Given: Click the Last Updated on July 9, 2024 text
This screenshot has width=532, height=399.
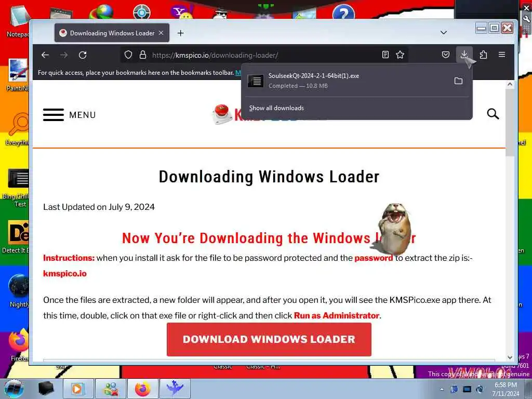Looking at the screenshot, I should pos(99,207).
